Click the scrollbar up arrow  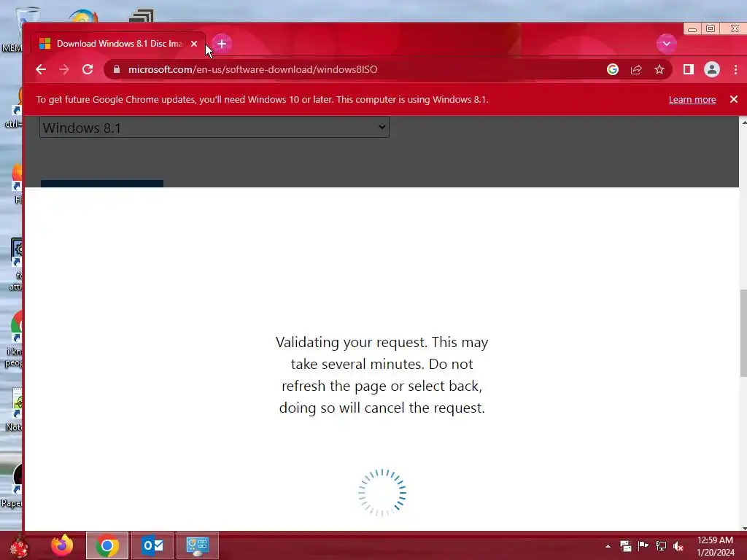pos(743,122)
